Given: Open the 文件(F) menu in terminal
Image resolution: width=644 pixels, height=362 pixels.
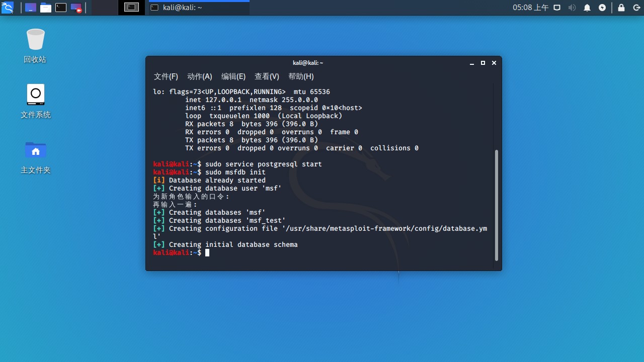Looking at the screenshot, I should (x=166, y=76).
